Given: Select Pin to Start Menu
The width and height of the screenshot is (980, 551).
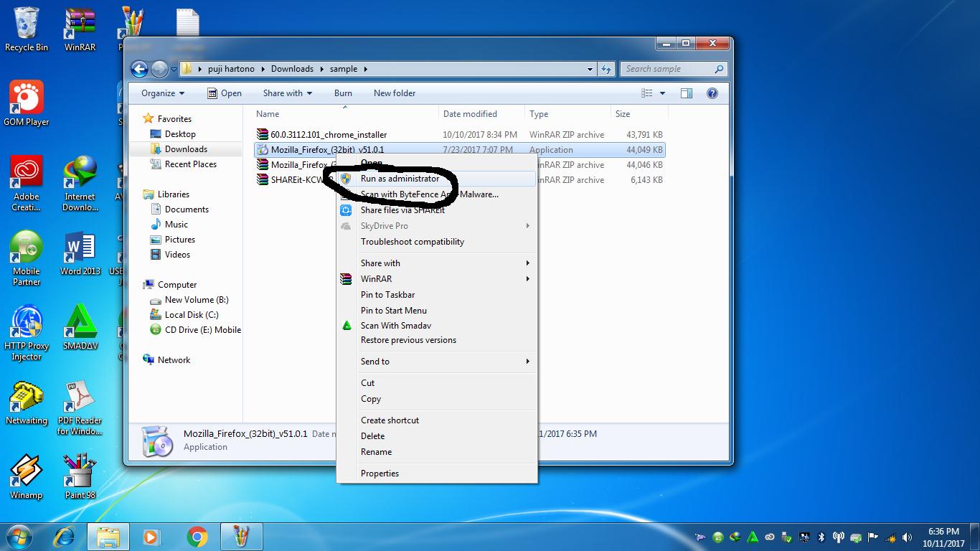Looking at the screenshot, I should tap(438, 311).
